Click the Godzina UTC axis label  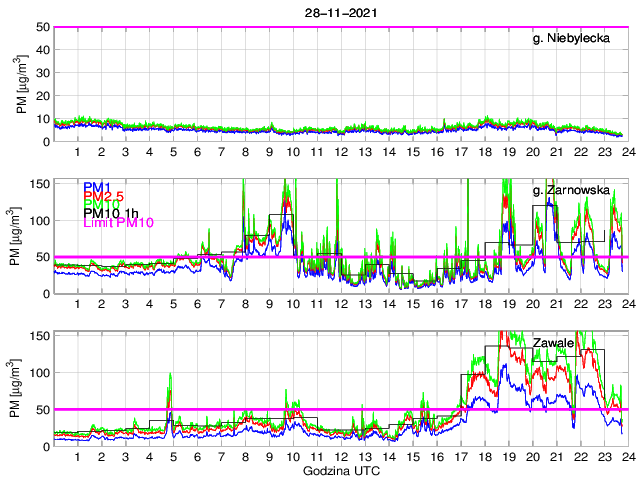pyautogui.click(x=341, y=471)
